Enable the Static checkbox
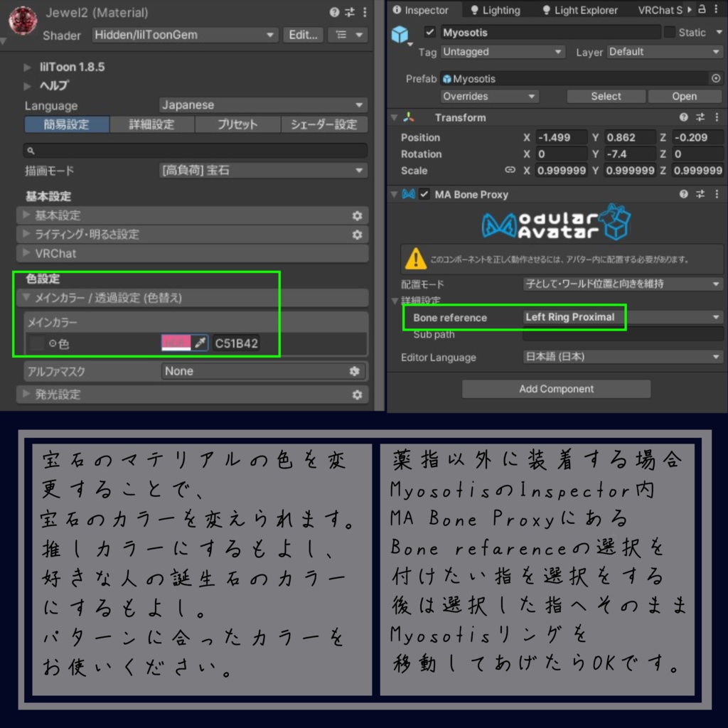This screenshot has height=728, width=728. [669, 32]
